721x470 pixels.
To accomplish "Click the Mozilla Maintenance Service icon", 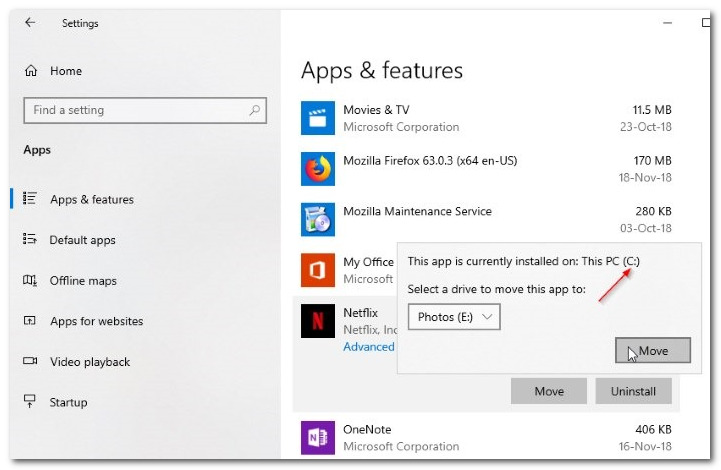I will point(318,220).
